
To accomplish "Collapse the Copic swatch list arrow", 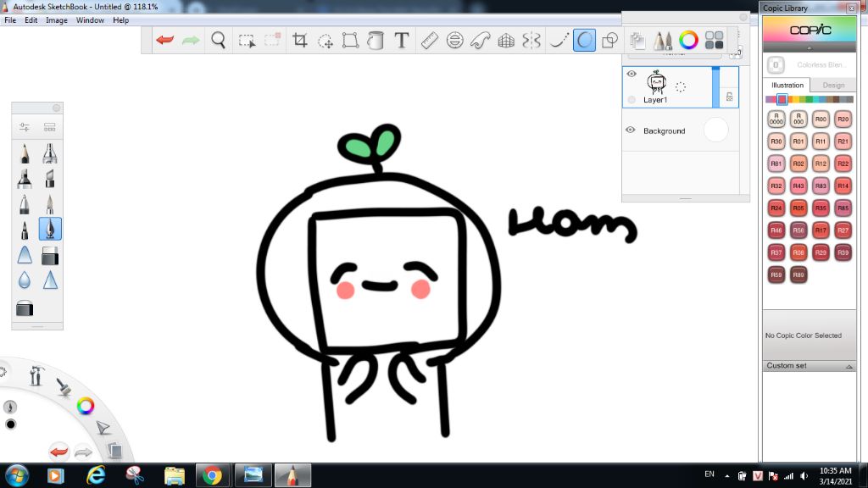I will [810, 48].
